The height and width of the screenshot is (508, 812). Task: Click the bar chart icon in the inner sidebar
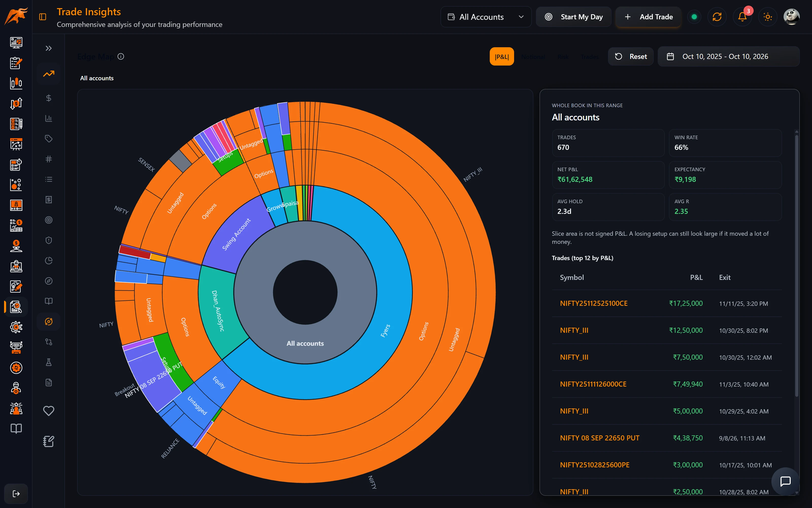49,118
